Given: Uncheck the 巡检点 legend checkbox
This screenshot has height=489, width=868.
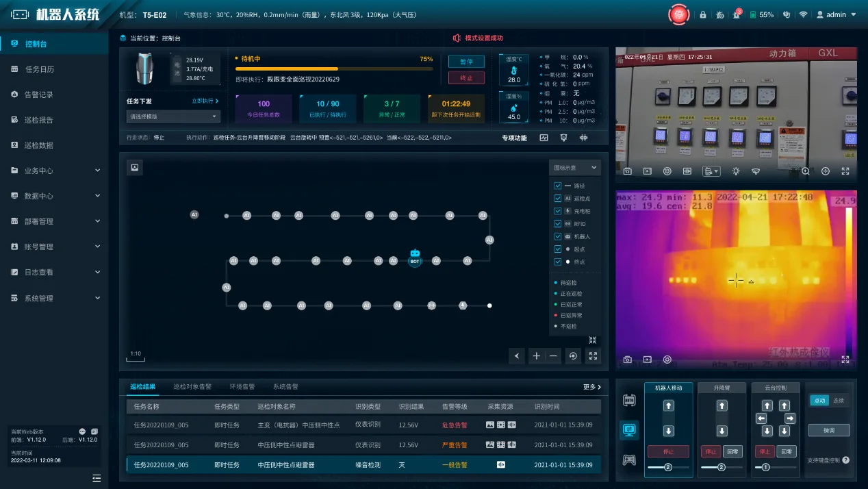Looking at the screenshot, I should [x=558, y=199].
